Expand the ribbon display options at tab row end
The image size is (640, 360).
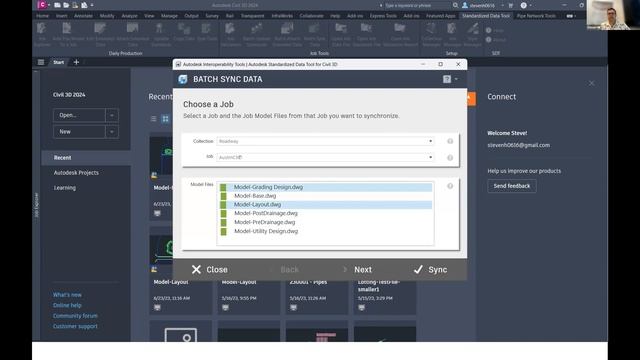pyautogui.click(x=571, y=16)
